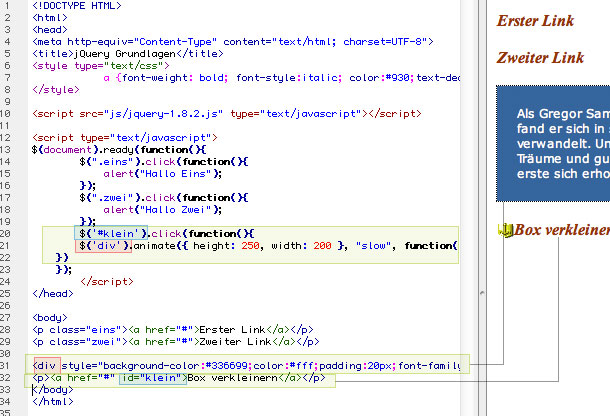Click line number 13 in gutter
Image resolution: width=610 pixels, height=416 pixels.
tap(5, 150)
